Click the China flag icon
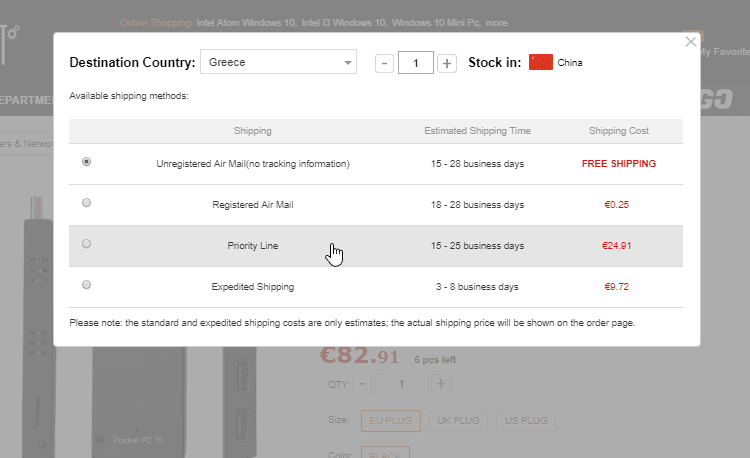750x458 pixels. pyautogui.click(x=540, y=63)
